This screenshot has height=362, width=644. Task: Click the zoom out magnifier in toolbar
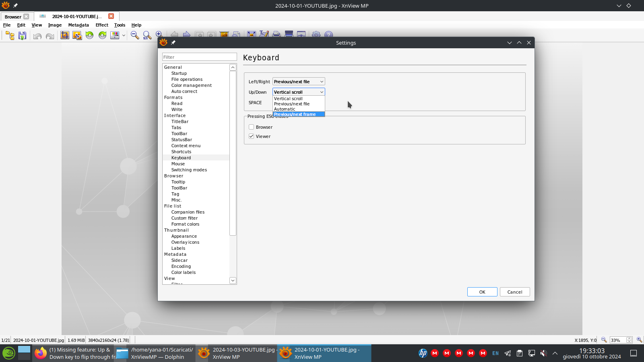[x=135, y=35]
